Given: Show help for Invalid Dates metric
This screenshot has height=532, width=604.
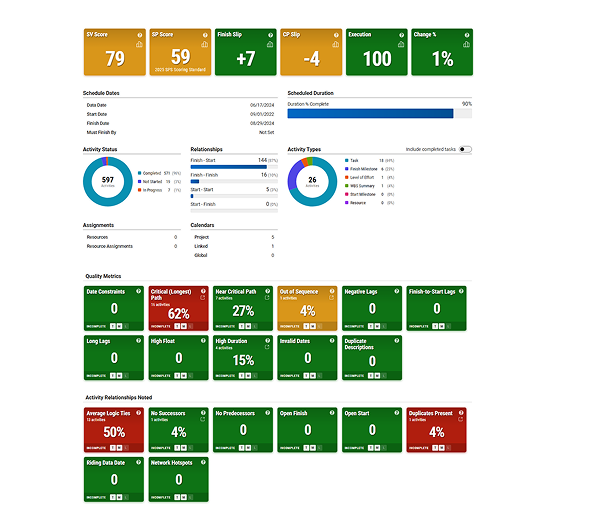Looking at the screenshot, I should pos(332,341).
